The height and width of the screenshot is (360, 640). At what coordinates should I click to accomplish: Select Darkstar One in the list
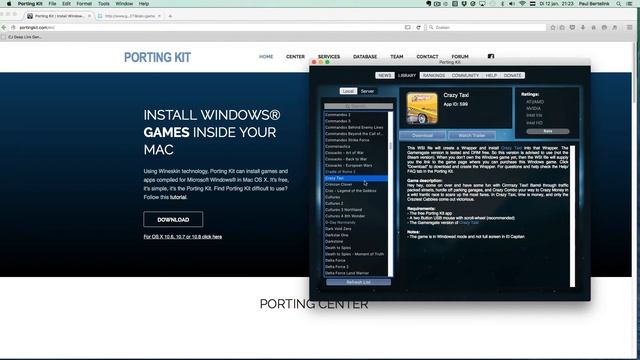356,235
